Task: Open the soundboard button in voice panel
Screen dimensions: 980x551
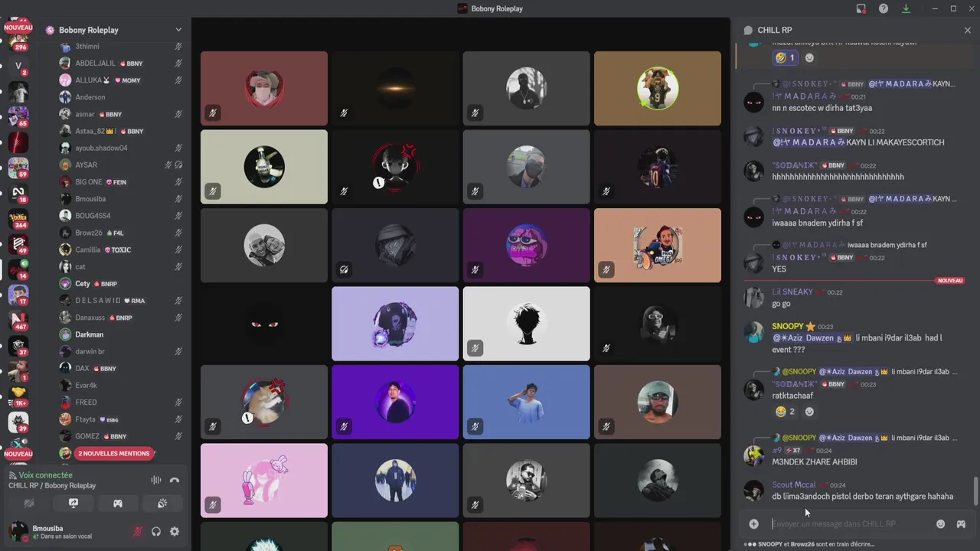Action: [x=162, y=504]
